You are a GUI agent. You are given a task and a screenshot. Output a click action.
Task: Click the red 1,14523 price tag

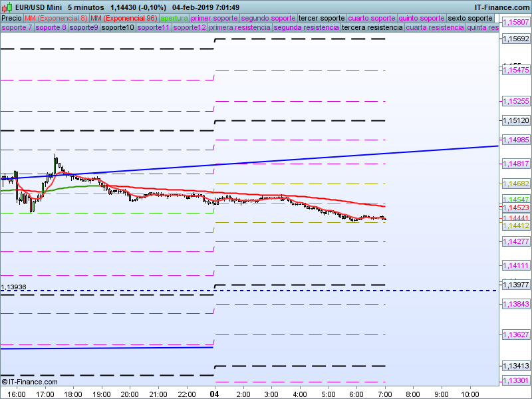(515, 207)
